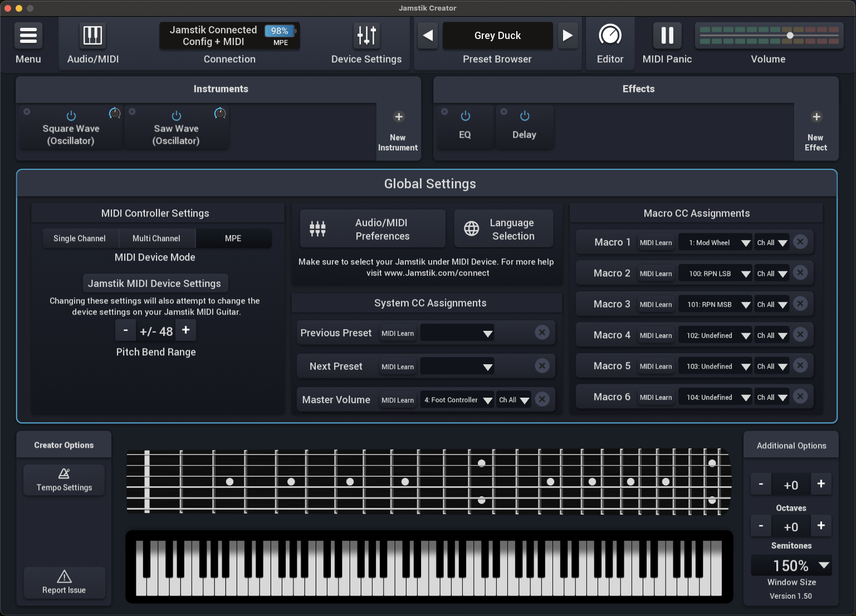Click Report Issue warning button

click(x=64, y=583)
